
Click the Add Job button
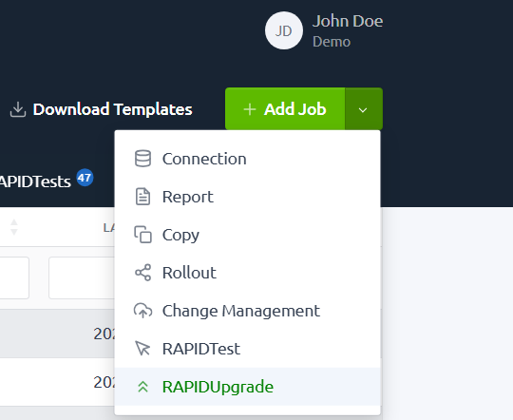(285, 109)
